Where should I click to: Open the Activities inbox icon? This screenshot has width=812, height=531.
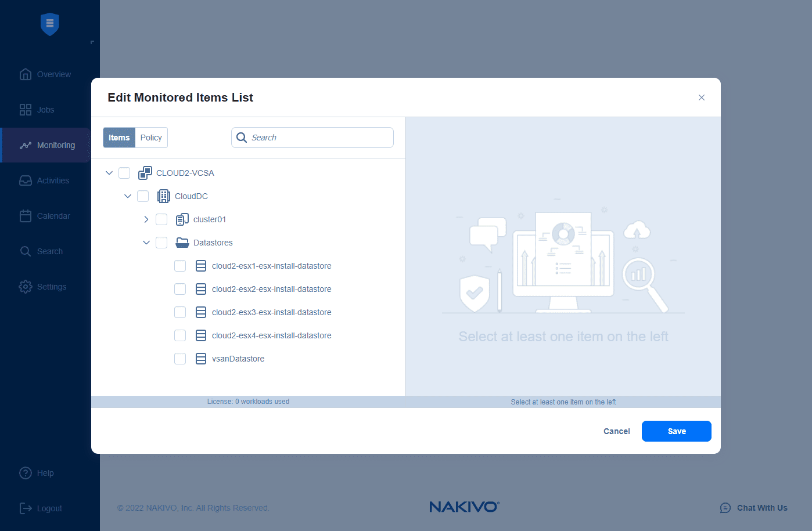click(26, 180)
